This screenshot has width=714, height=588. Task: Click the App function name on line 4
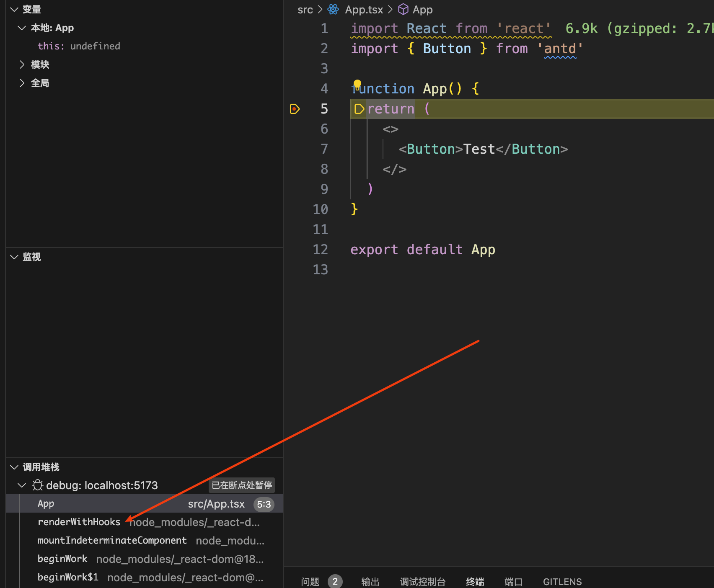pos(435,89)
